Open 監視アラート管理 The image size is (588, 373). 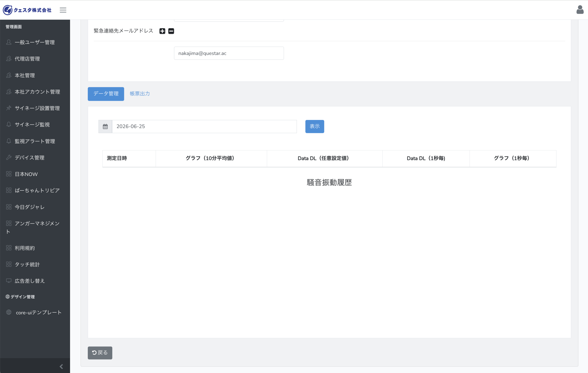[x=35, y=141]
